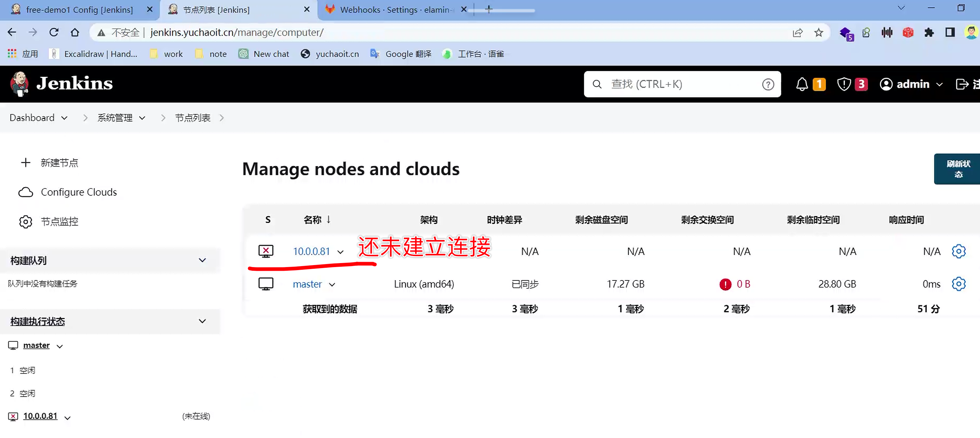This screenshot has height=438, width=980.
Task: Expand the admin user dropdown
Action: point(939,84)
